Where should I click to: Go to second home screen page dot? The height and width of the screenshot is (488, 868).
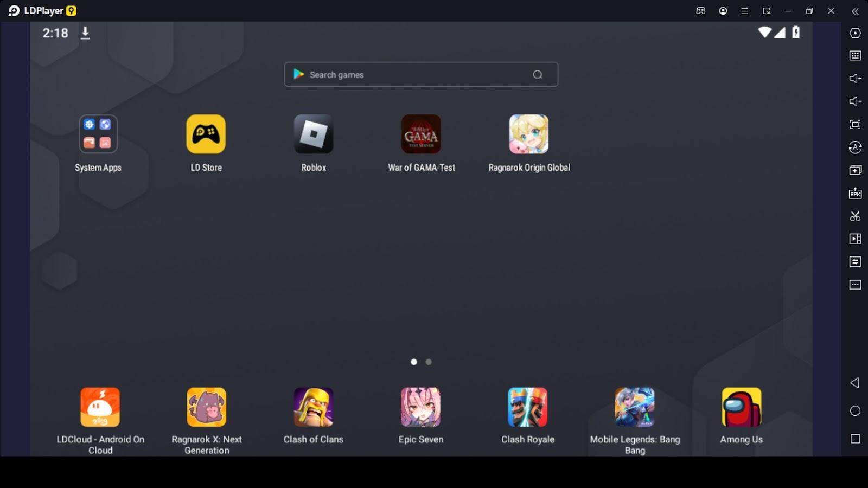coord(429,362)
